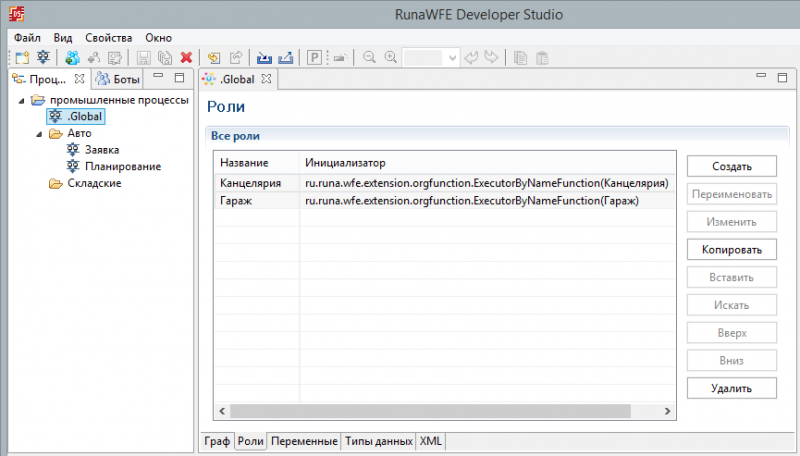Open the Свойства menu
The height and width of the screenshot is (456, 800).
(109, 38)
